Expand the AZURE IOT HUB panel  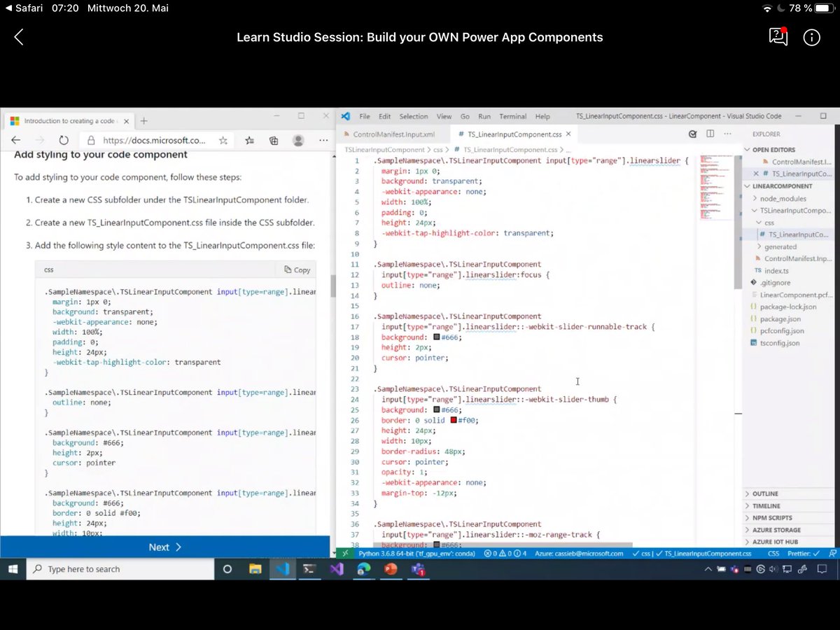tap(774, 542)
